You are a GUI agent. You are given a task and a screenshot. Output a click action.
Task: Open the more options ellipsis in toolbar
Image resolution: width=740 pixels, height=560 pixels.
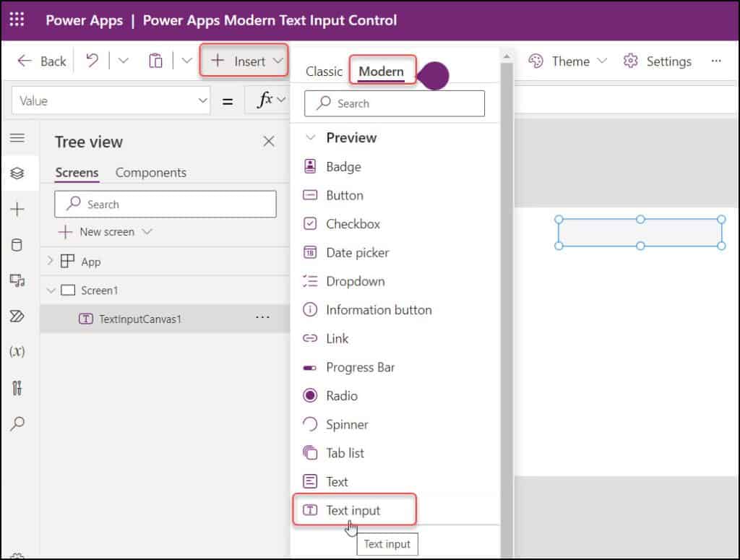[x=716, y=61]
